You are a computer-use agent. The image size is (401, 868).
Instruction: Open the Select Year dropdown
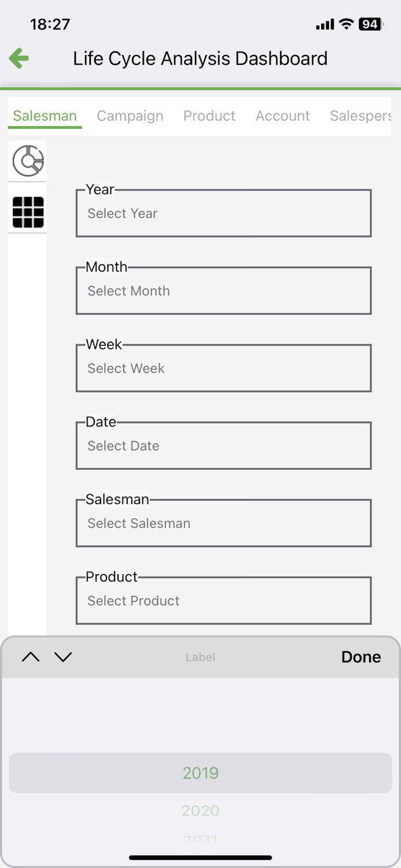pos(223,213)
